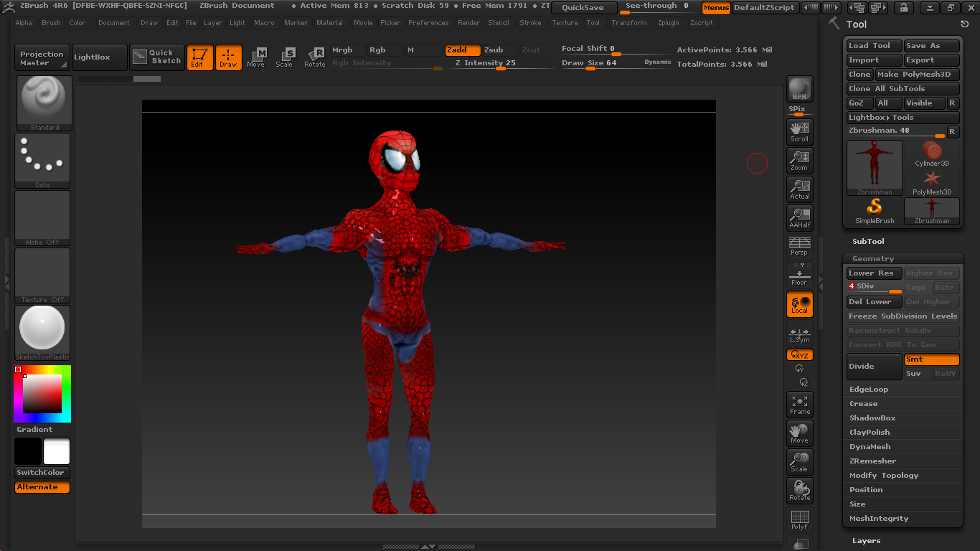Open the Zplugin menu
Image resolution: width=980 pixels, height=551 pixels.
[668, 23]
